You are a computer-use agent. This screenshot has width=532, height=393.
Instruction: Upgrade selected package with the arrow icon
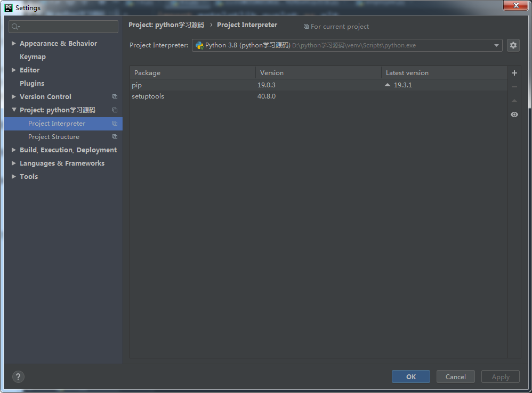[x=514, y=101]
